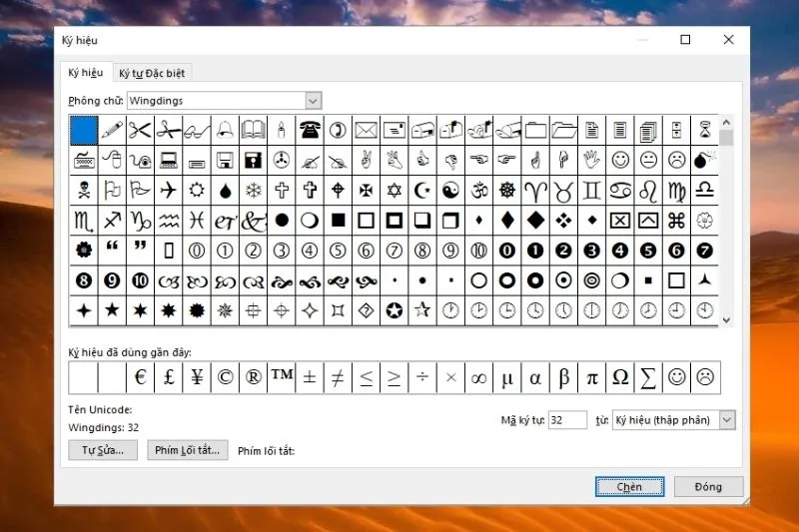
Task: Select the Om symbol
Action: [x=479, y=191]
